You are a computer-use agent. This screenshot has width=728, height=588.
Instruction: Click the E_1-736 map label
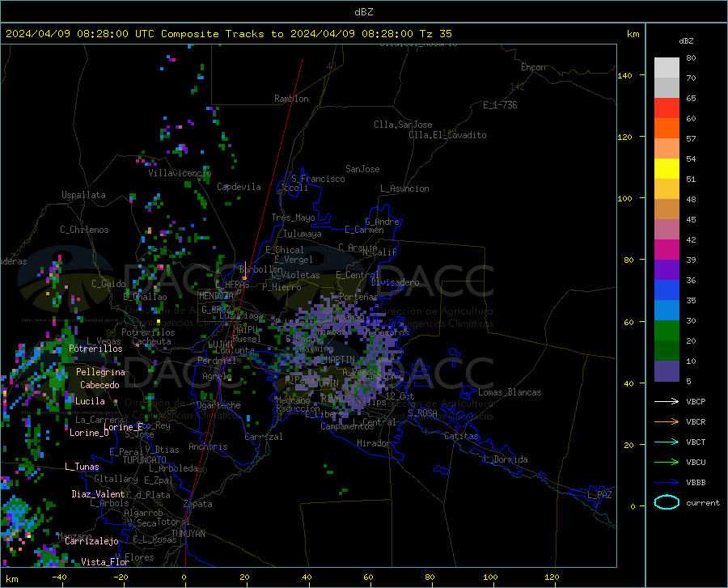coord(500,105)
